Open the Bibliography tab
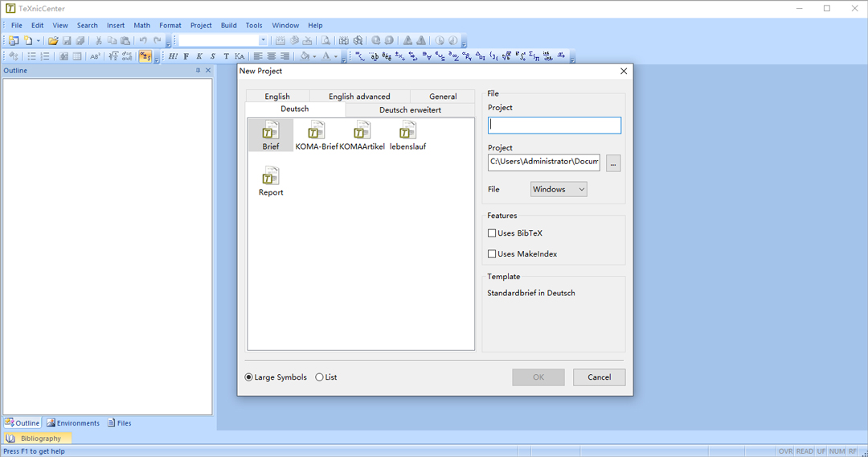This screenshot has width=868, height=457. tap(37, 438)
